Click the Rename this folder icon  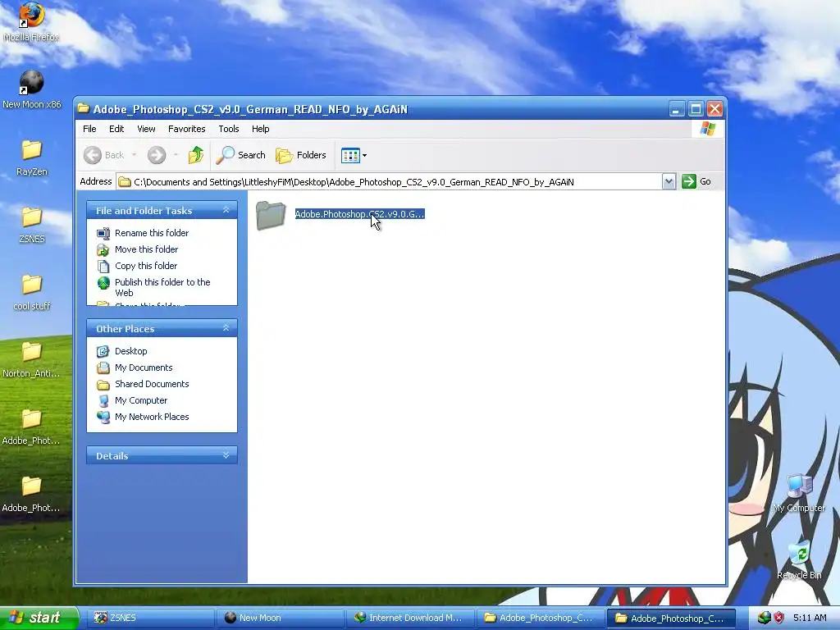coord(103,233)
